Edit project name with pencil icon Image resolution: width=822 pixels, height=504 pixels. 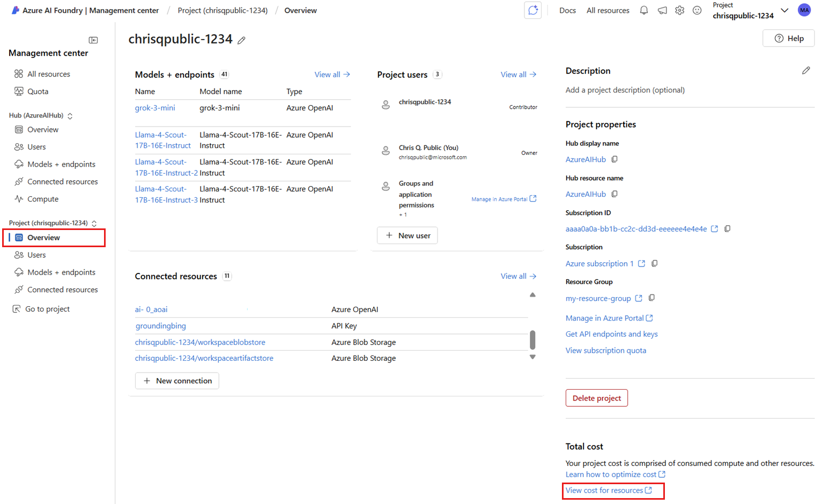tap(242, 40)
